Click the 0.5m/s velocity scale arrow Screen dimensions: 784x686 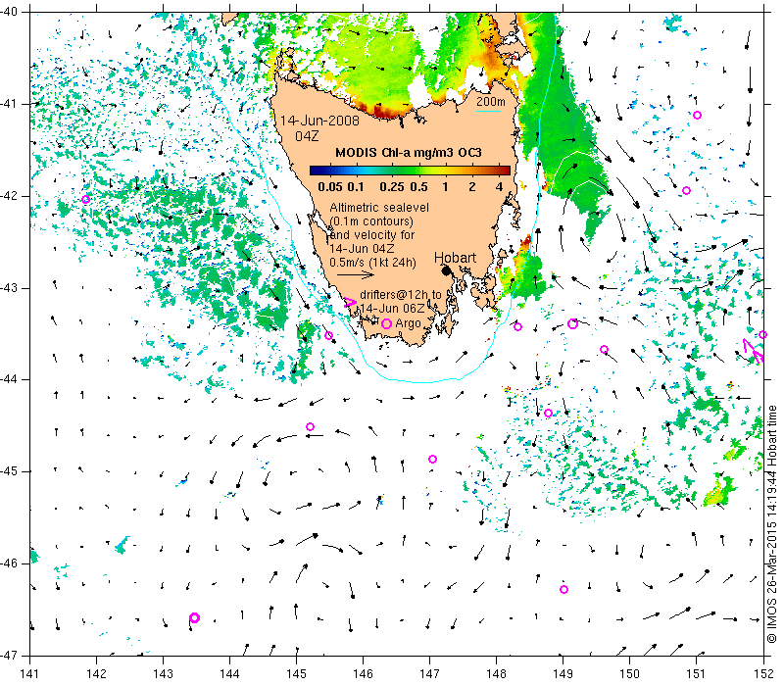tap(356, 274)
